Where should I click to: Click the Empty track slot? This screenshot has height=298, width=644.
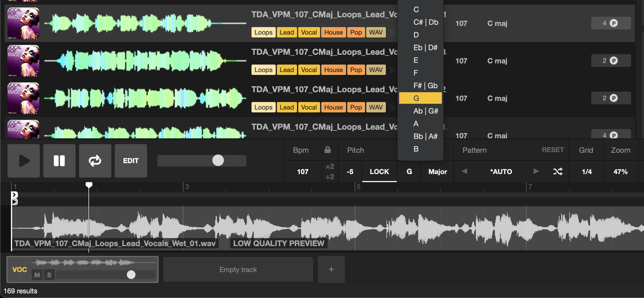(238, 269)
